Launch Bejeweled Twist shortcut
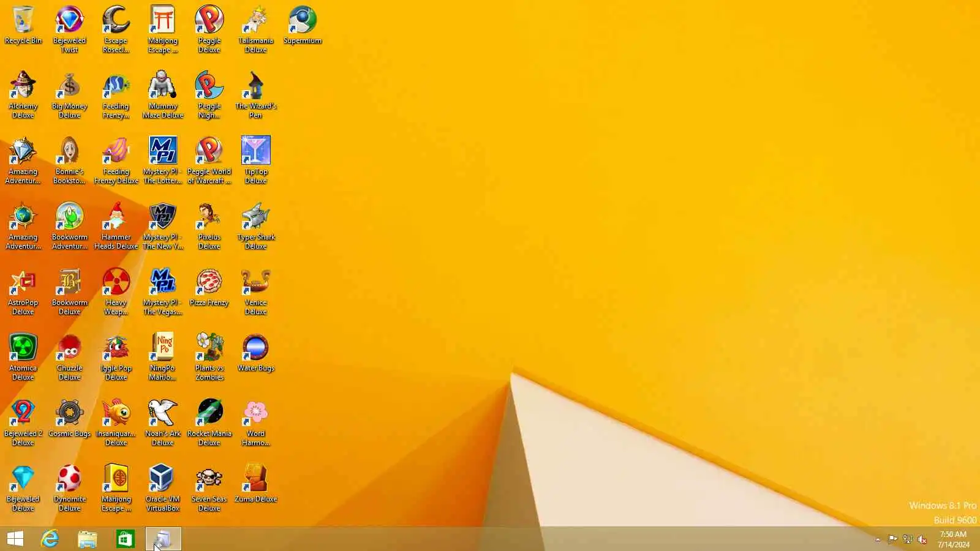This screenshot has height=551, width=980. click(x=70, y=29)
